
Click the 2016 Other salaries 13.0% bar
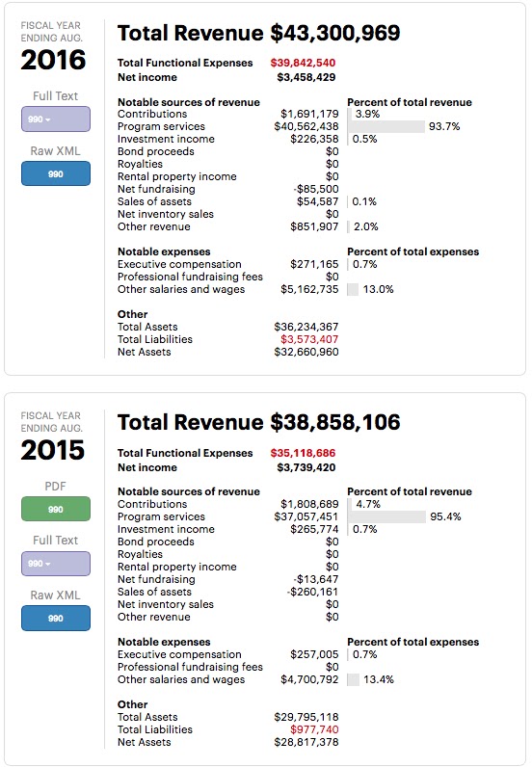point(353,290)
